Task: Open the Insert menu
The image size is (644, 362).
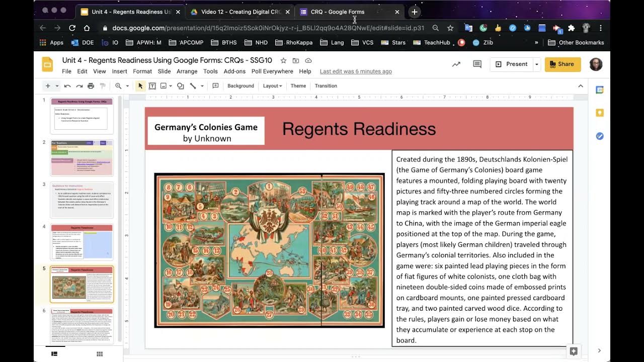Action: pos(119,71)
